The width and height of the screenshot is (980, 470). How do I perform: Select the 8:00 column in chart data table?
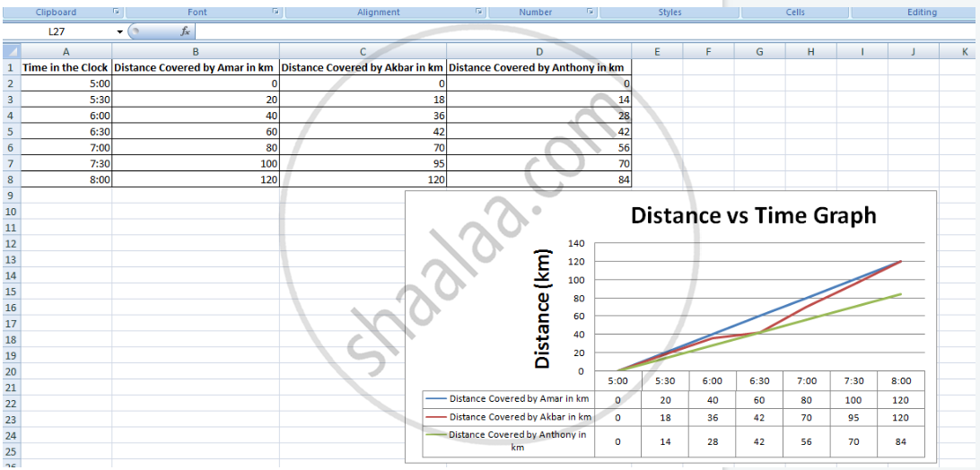[x=901, y=380]
